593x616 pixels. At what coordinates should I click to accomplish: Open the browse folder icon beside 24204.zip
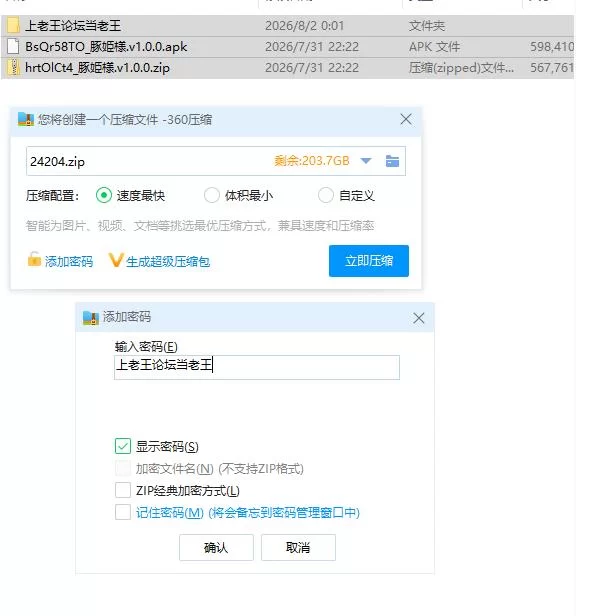pos(392,161)
